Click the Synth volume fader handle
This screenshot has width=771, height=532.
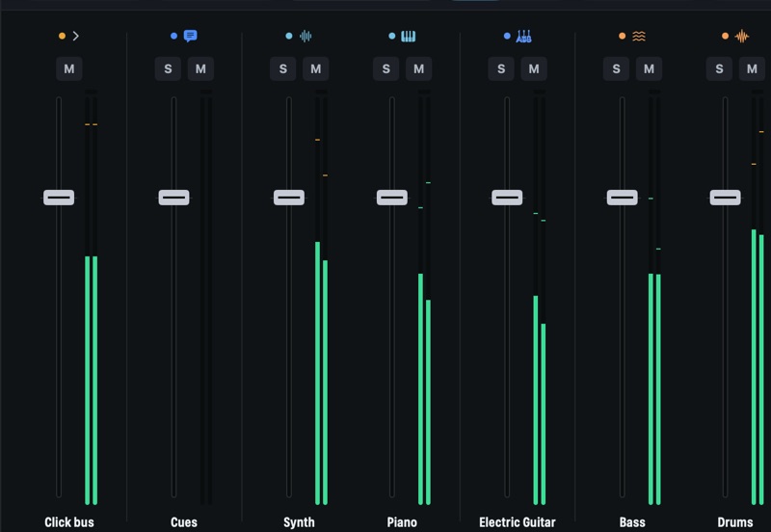point(289,198)
